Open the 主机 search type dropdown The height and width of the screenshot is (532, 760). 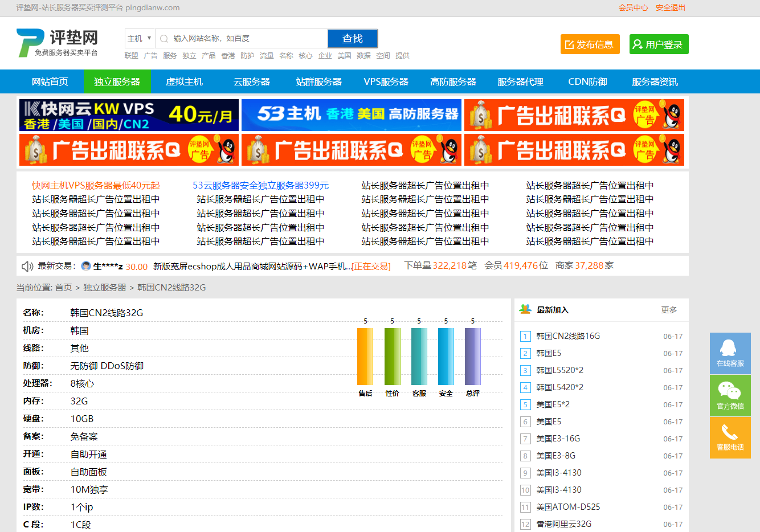140,39
